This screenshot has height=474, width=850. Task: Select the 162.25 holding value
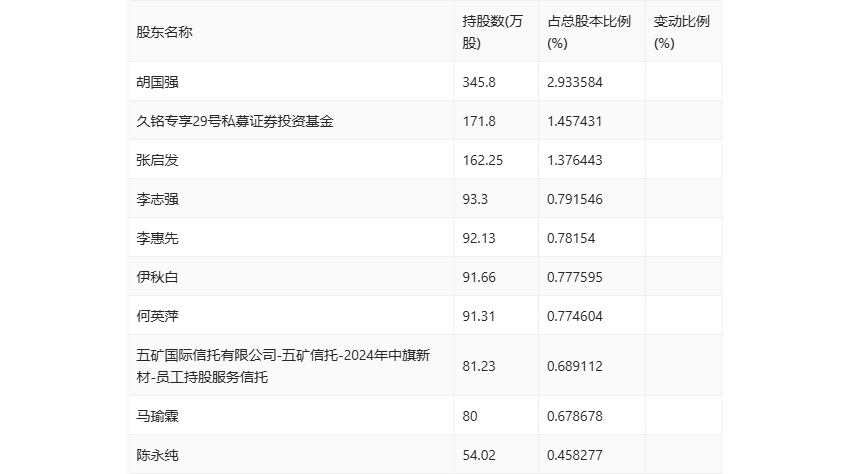click(x=482, y=160)
